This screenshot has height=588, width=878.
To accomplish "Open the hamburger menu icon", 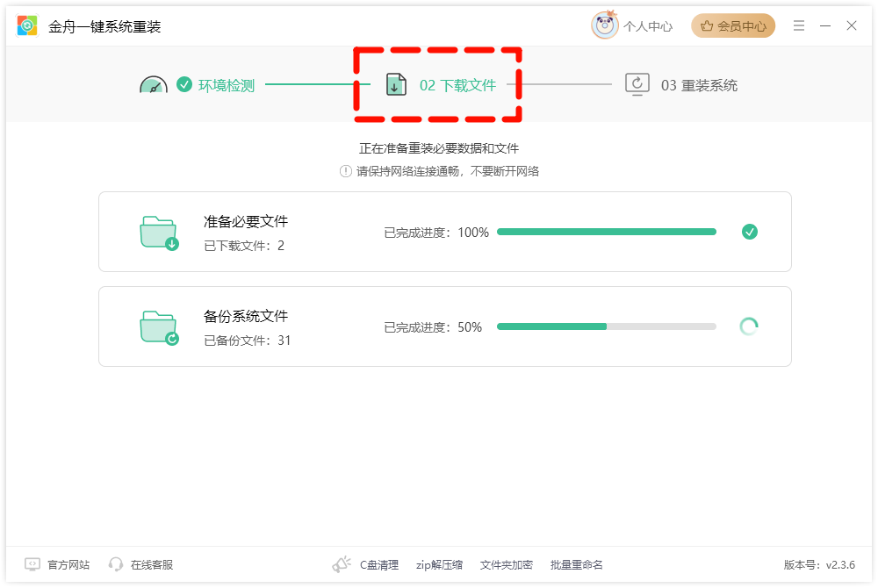I will pyautogui.click(x=798, y=25).
